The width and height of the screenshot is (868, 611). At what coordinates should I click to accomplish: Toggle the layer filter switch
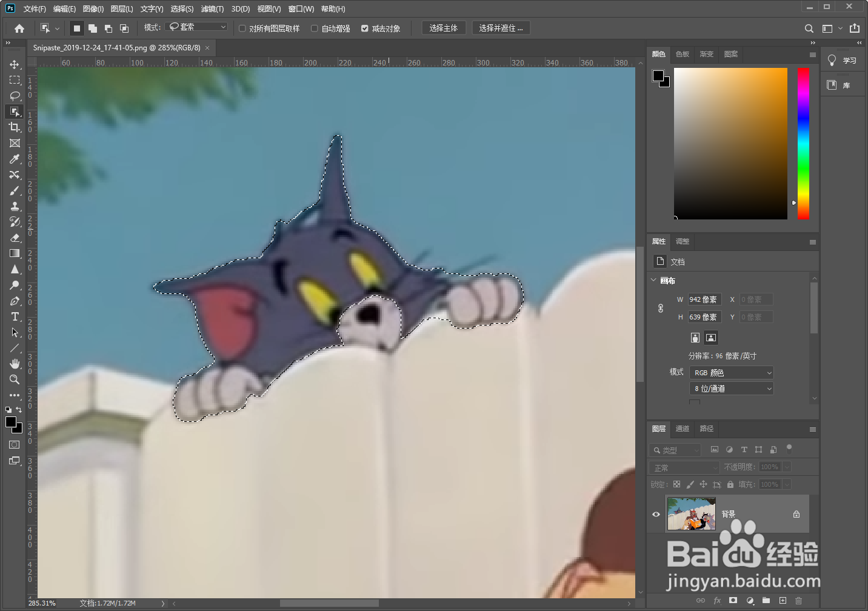[789, 449]
